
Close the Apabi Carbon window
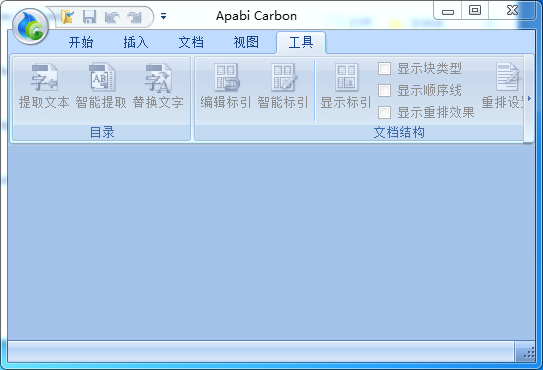coord(513,10)
